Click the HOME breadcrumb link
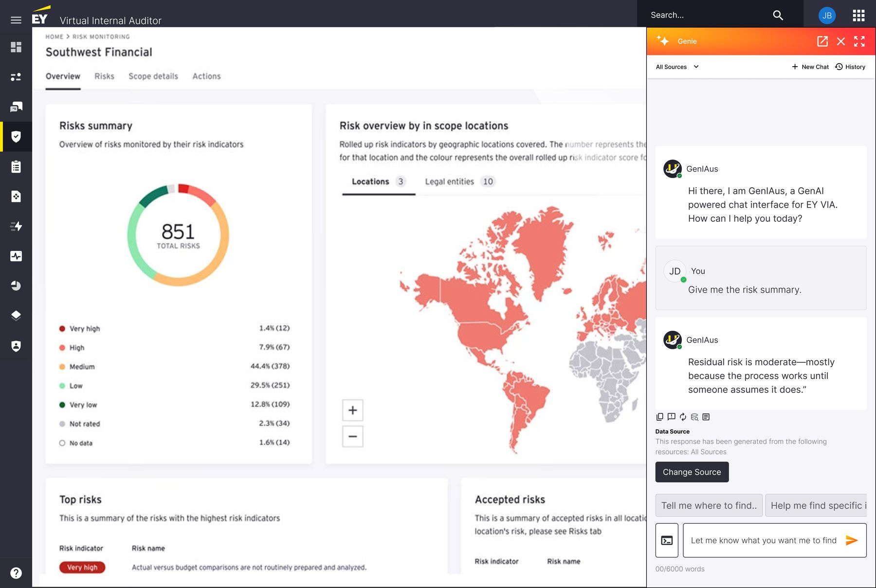 [x=55, y=37]
